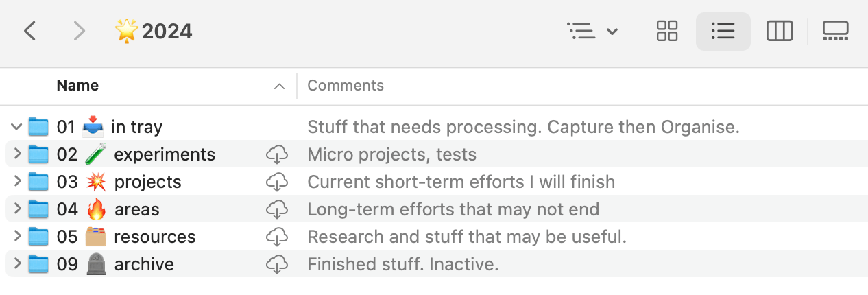Open the grouping options dropdown

(592, 31)
